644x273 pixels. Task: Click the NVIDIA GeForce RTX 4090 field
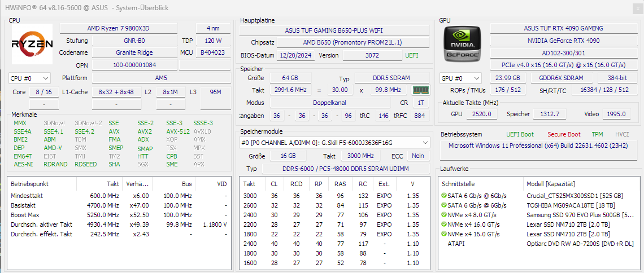click(564, 41)
